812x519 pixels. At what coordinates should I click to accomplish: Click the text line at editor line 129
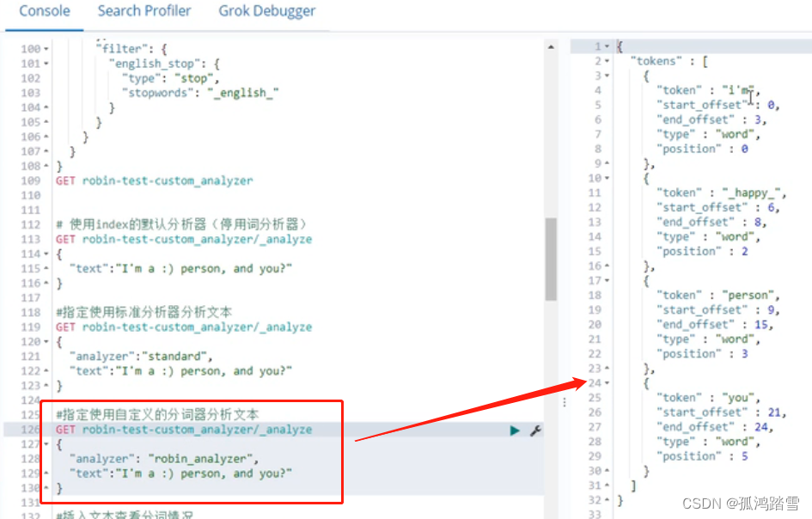(180, 474)
